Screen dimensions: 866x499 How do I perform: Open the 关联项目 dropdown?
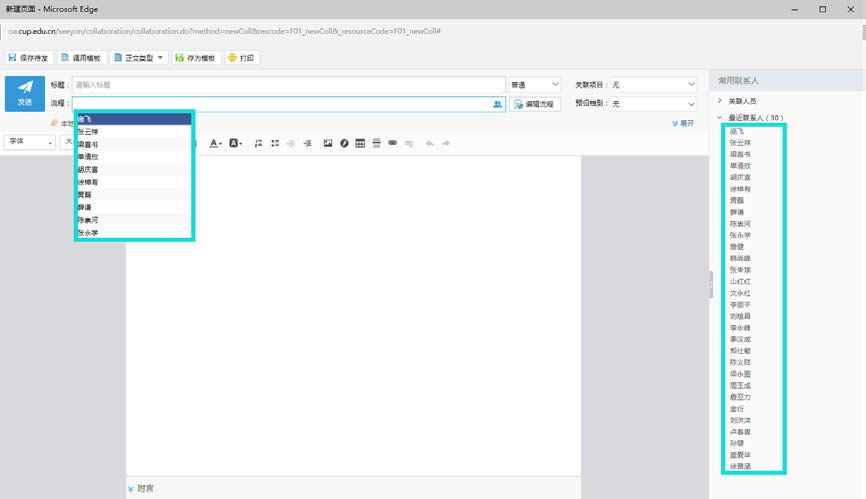[x=652, y=85]
